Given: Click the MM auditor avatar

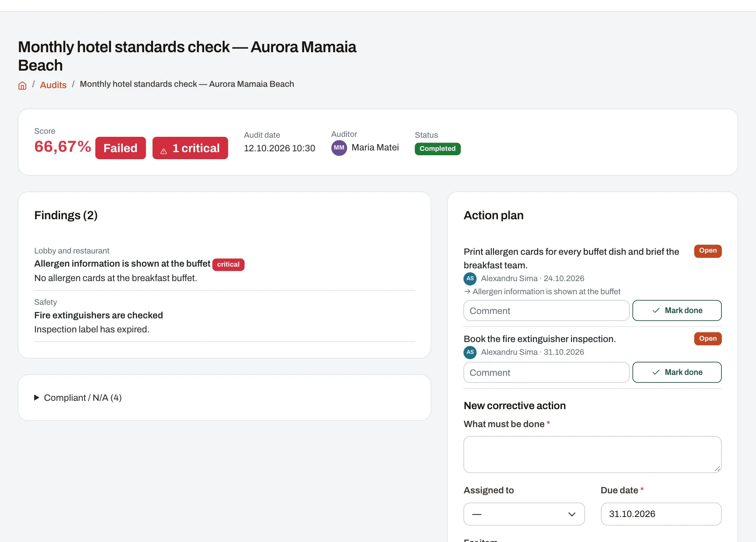Looking at the screenshot, I should (x=339, y=148).
